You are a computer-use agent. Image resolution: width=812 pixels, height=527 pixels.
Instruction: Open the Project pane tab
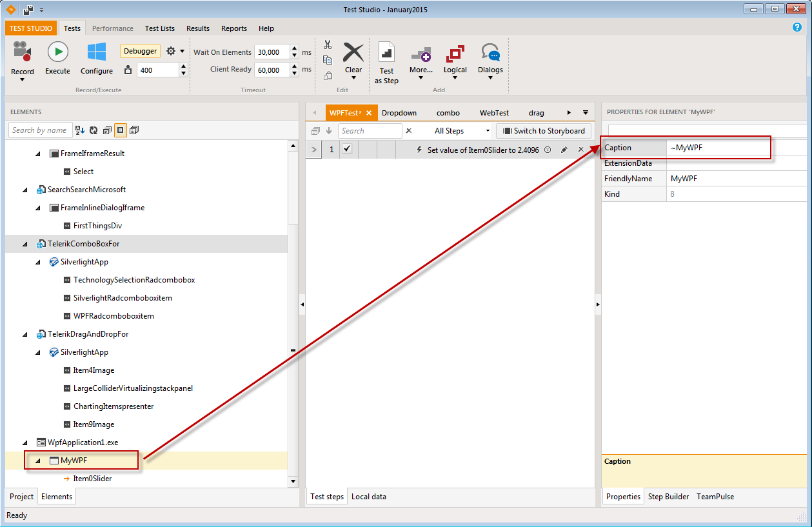point(21,497)
